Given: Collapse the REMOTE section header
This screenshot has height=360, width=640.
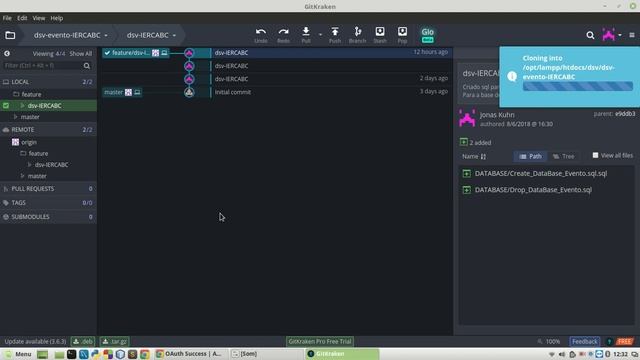Looking at the screenshot, I should point(48,130).
